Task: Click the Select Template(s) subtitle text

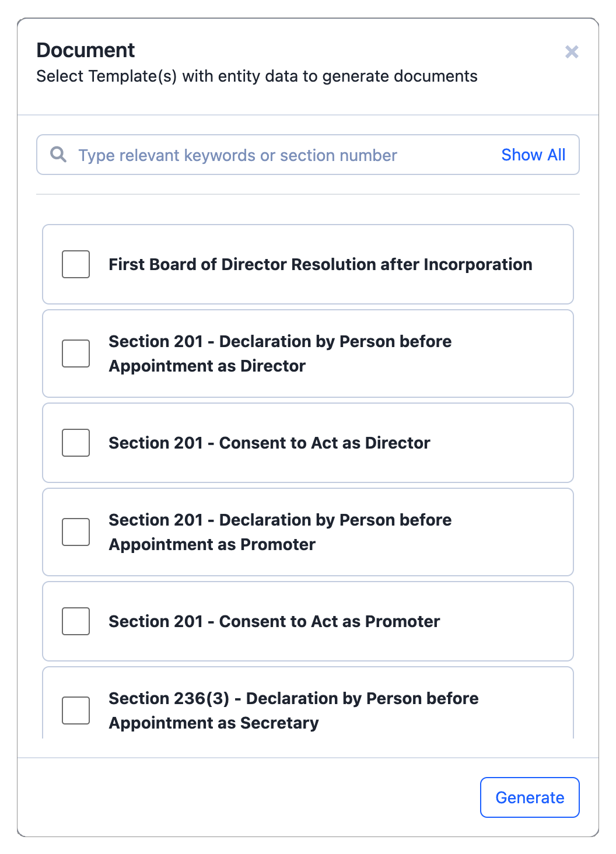Action: click(x=257, y=76)
